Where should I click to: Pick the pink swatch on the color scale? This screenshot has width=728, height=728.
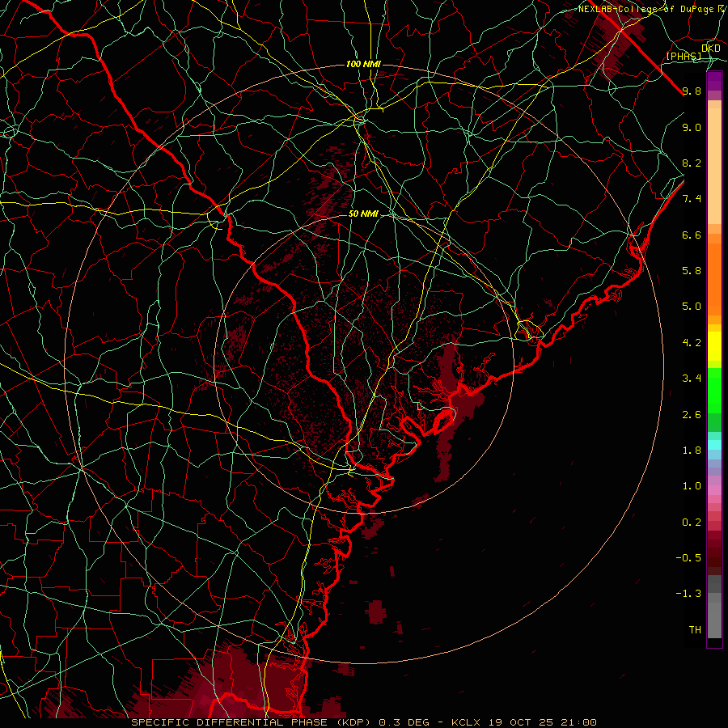[x=714, y=490]
